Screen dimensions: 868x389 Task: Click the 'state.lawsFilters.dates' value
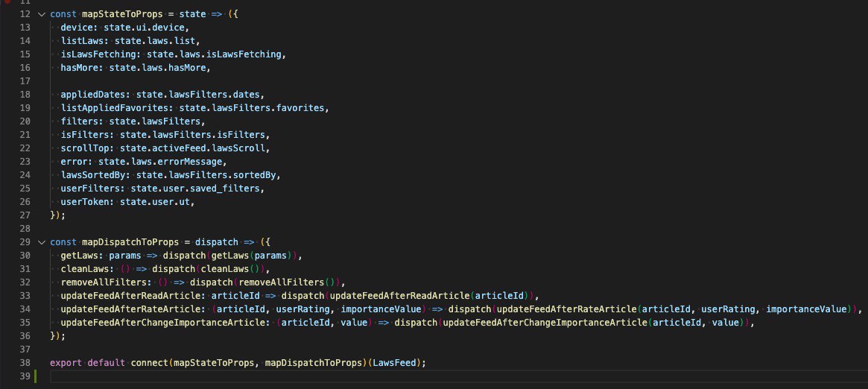[198, 95]
